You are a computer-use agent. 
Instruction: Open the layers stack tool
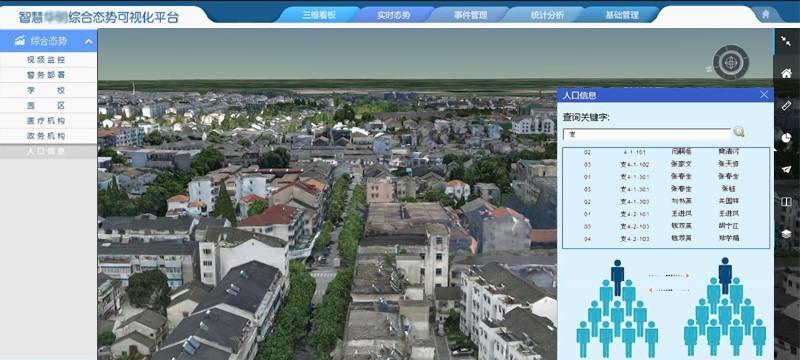786,234
